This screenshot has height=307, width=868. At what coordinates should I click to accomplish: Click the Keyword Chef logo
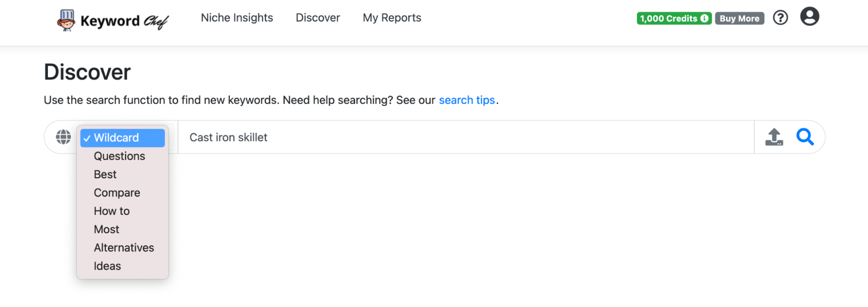coord(113,20)
